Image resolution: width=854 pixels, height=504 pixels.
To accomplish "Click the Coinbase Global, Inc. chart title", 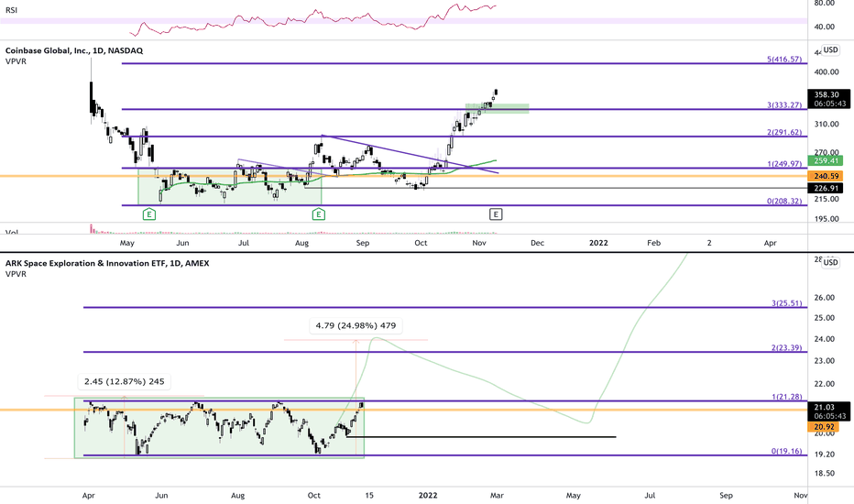I will point(74,50).
